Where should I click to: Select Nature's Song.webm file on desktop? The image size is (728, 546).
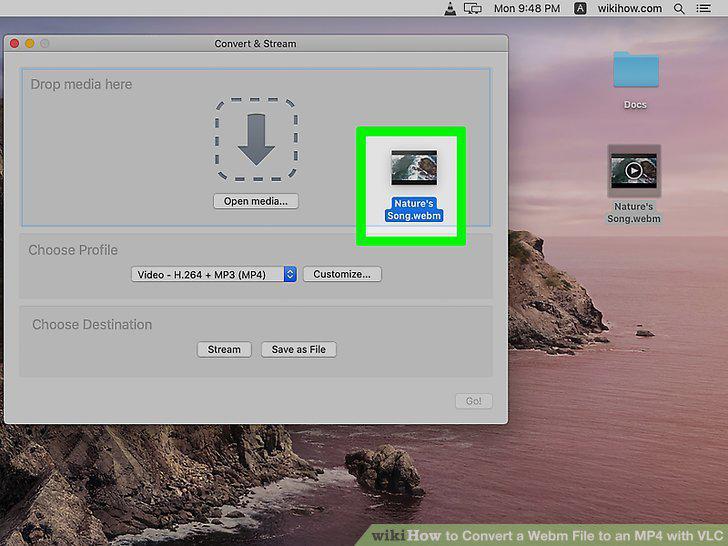(634, 171)
